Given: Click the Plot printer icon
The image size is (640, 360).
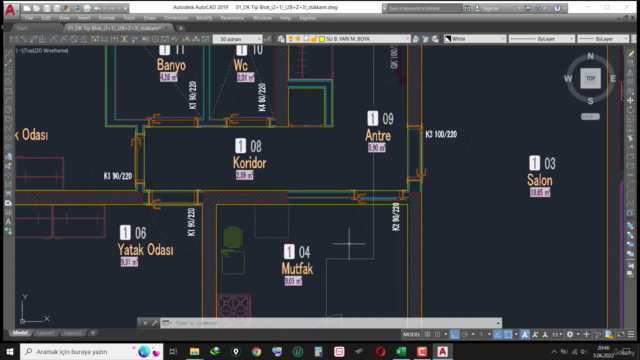Looking at the screenshot, I should point(87,8).
